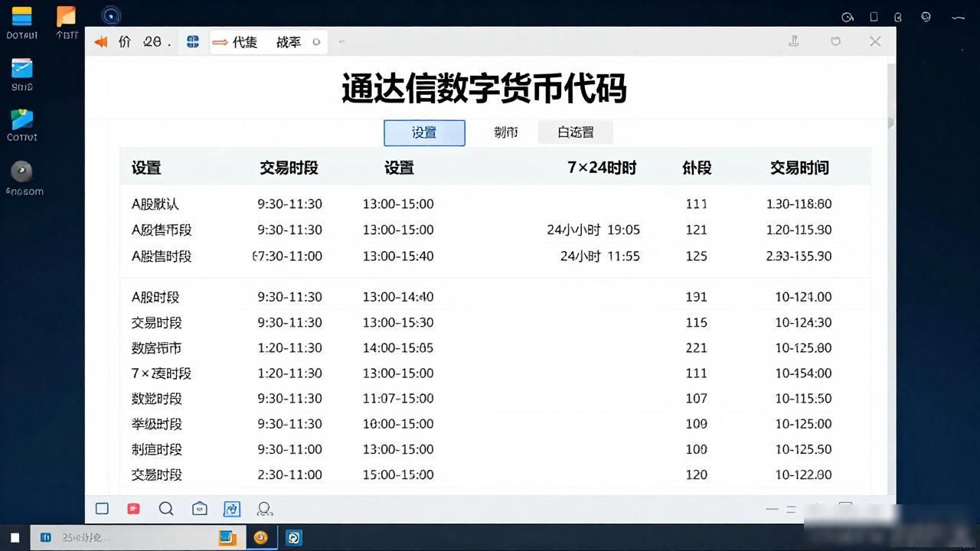Select the 代集 tab with red arrow
Screen dimensions: 980x551
point(234,42)
